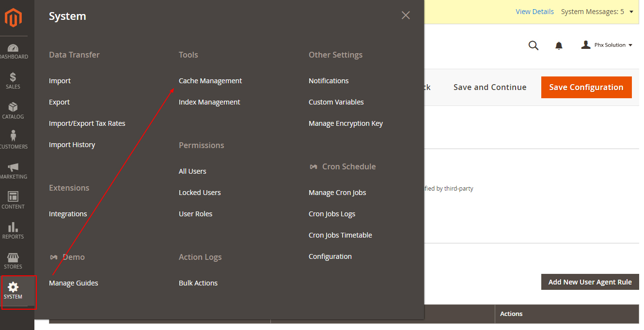Click the Save Configuration button
The image size is (644, 330).
tap(586, 87)
